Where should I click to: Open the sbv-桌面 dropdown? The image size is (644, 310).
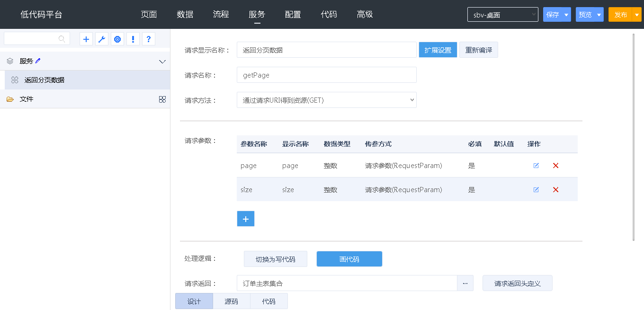click(502, 15)
